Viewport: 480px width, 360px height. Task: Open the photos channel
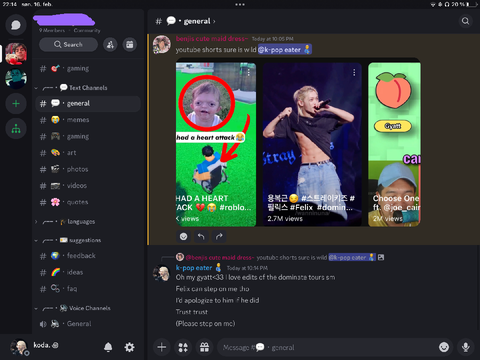pyautogui.click(x=88, y=169)
